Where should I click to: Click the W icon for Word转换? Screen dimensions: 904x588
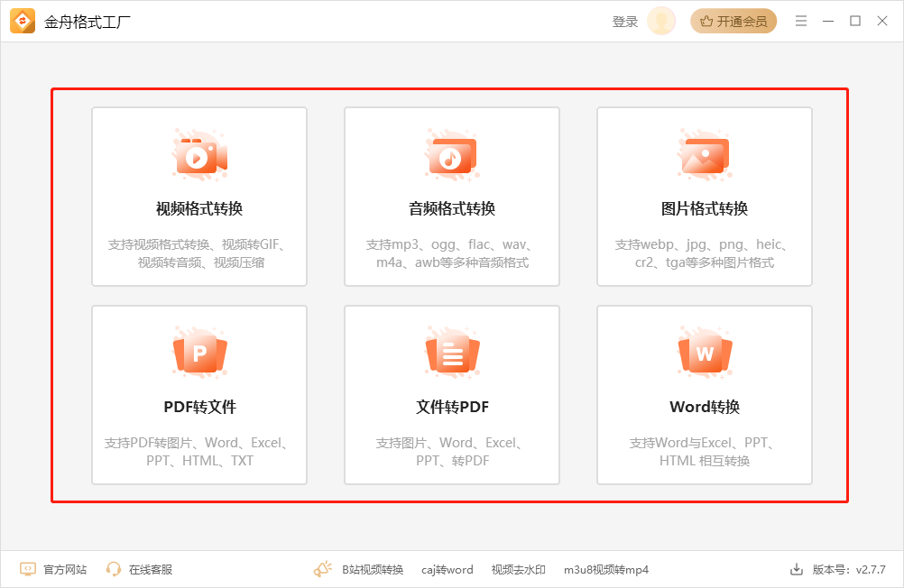click(705, 353)
